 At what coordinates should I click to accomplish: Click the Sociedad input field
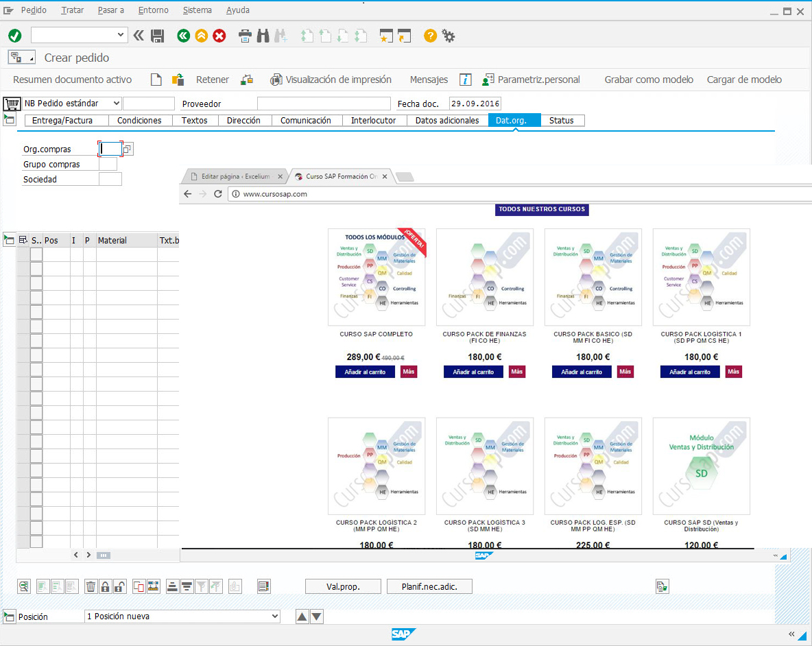click(110, 179)
